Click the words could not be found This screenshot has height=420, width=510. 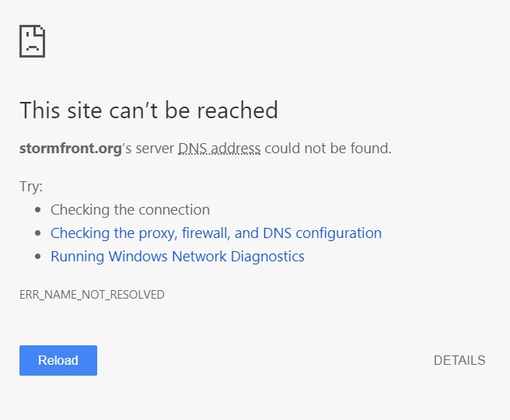[x=328, y=149]
